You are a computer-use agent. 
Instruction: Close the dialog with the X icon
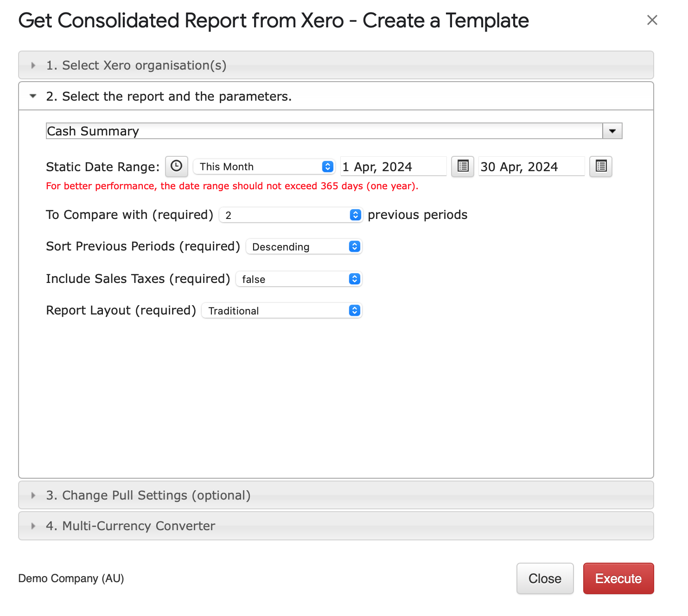652,20
